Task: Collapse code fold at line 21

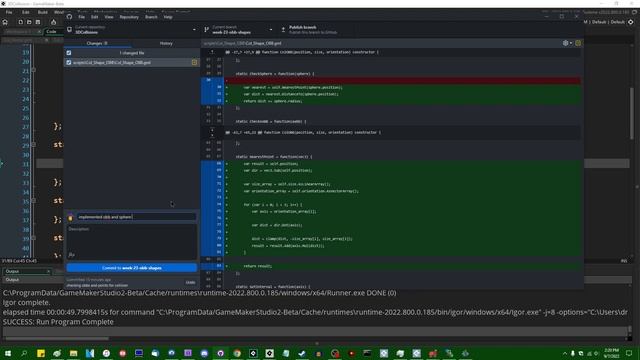Action: pyautogui.click(x=33, y=70)
